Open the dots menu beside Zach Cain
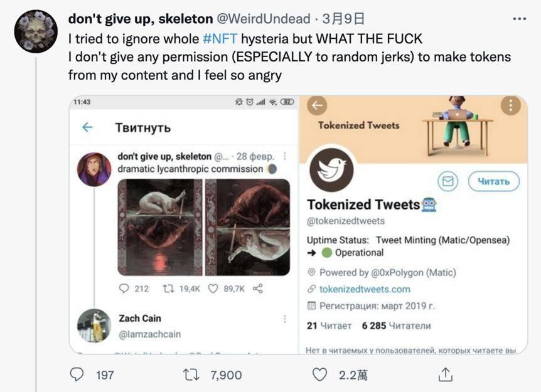 click(284, 319)
